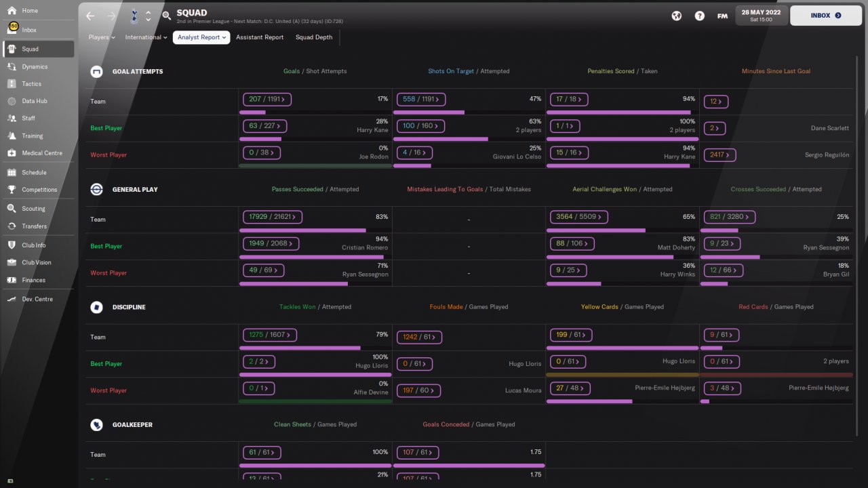This screenshot has height=488, width=868.
Task: Open team crosses 821 / 3280 stat
Action: point(730,217)
